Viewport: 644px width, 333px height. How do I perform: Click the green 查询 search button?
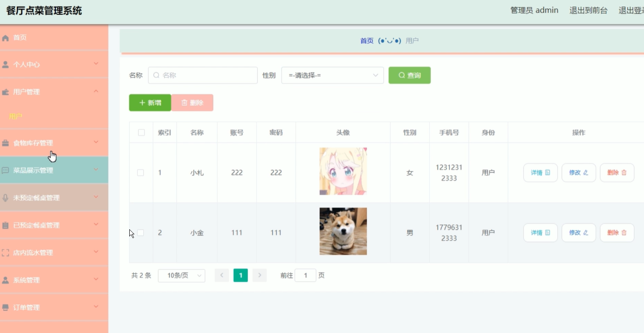[410, 75]
